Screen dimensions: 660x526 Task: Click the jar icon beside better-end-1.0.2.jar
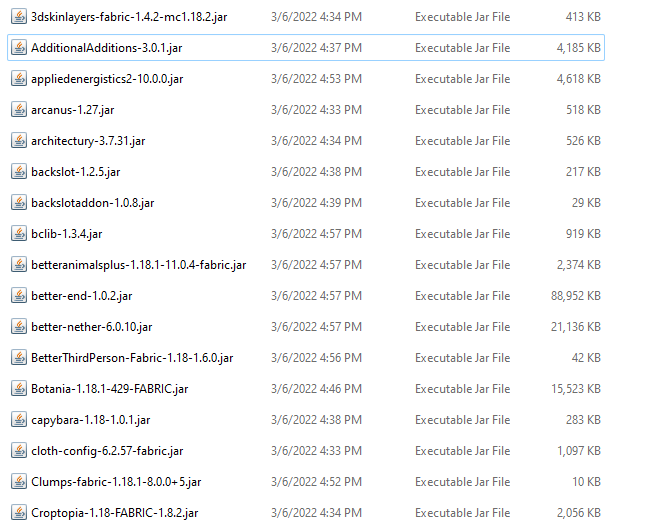point(19,296)
